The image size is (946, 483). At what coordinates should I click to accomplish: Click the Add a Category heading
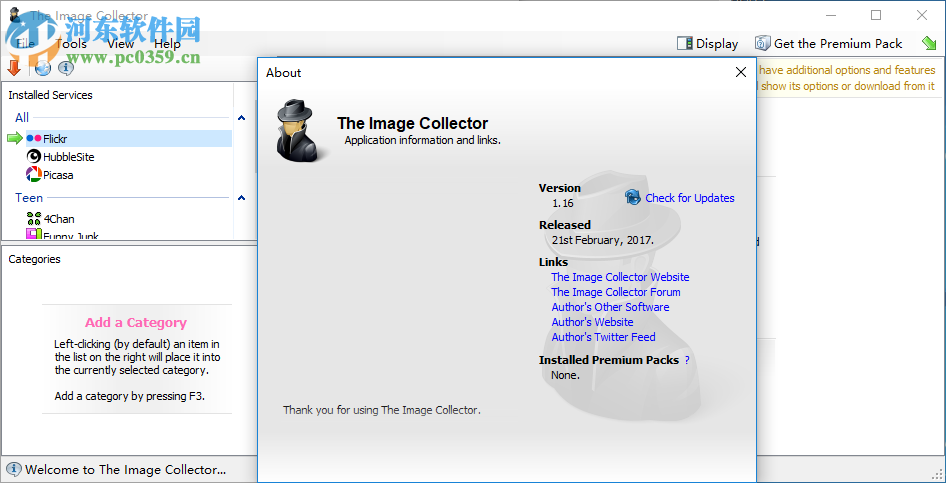point(136,323)
